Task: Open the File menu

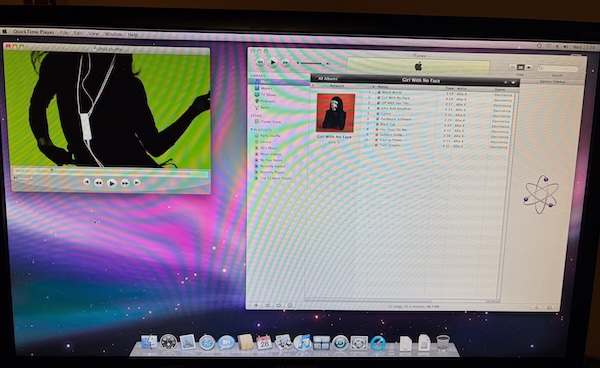Action: (64, 33)
